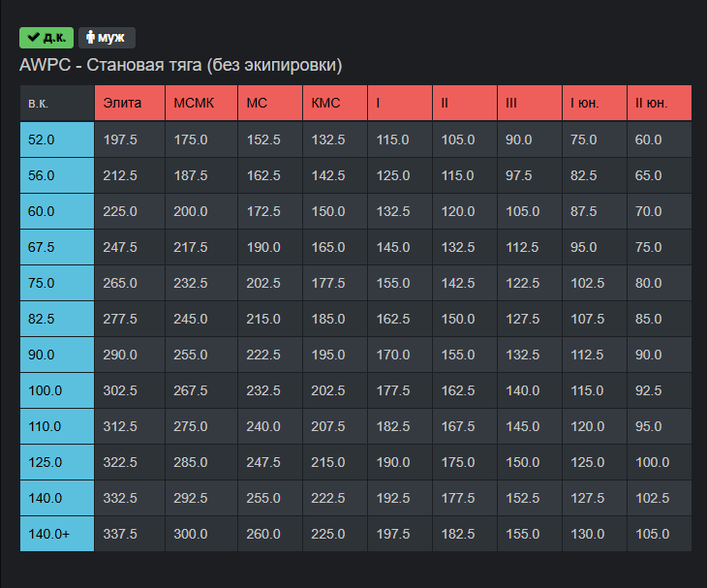Select the 56.0 weight class row header
The height and width of the screenshot is (588, 707).
57,175
